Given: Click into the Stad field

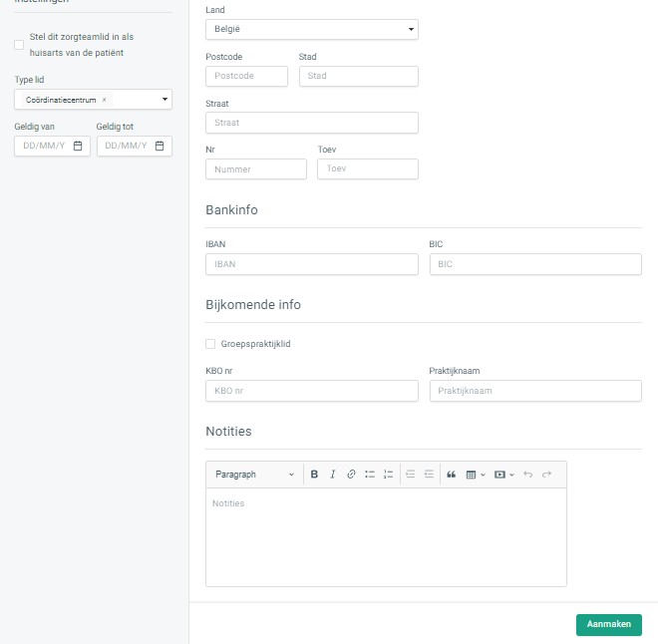Looking at the screenshot, I should [359, 76].
